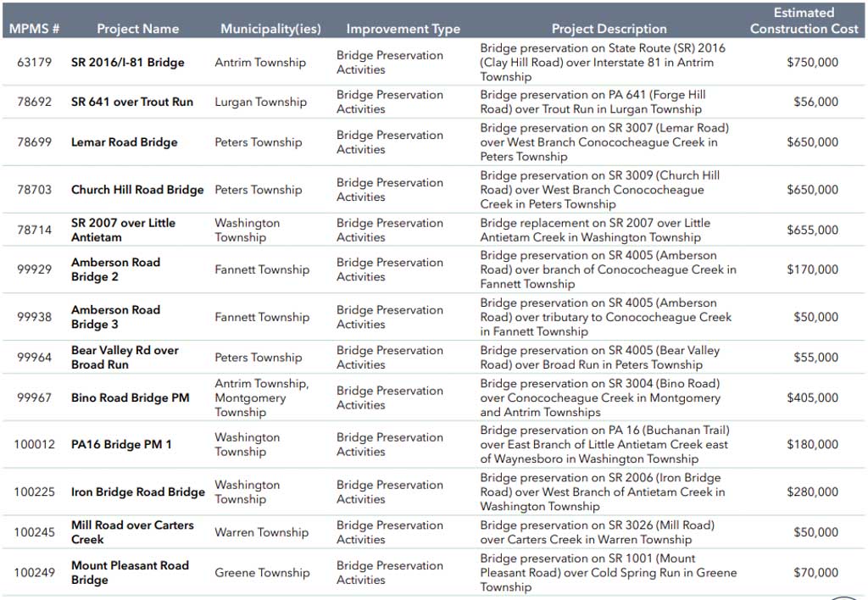This screenshot has height=600, width=868.
Task: Click the PA16 Bridge PM 1 name
Action: click(121, 444)
